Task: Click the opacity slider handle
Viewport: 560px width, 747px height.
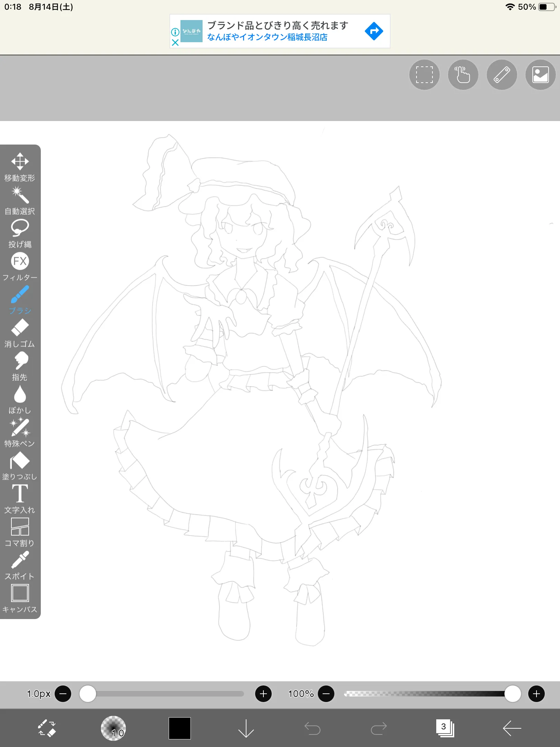Action: coord(513,694)
